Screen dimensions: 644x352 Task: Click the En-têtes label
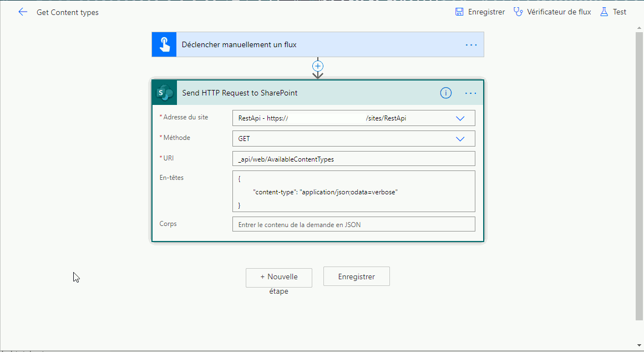(x=172, y=178)
